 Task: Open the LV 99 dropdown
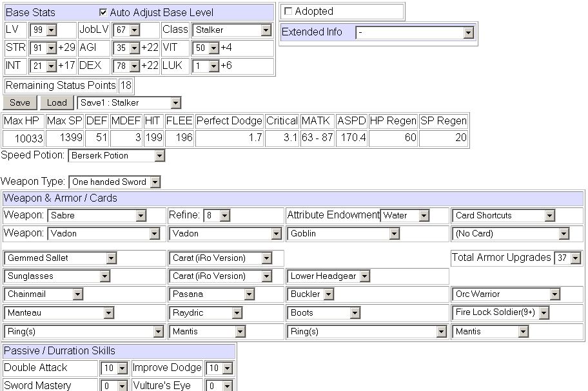43,30
